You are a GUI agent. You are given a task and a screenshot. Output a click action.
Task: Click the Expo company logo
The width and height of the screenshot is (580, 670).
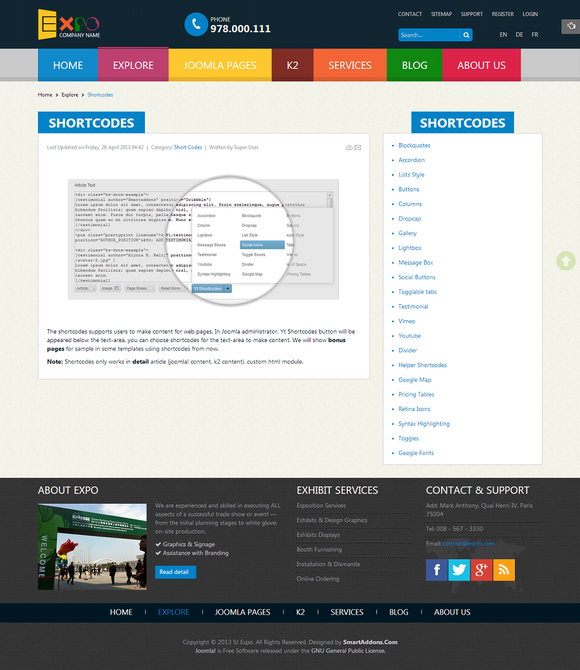[69, 24]
